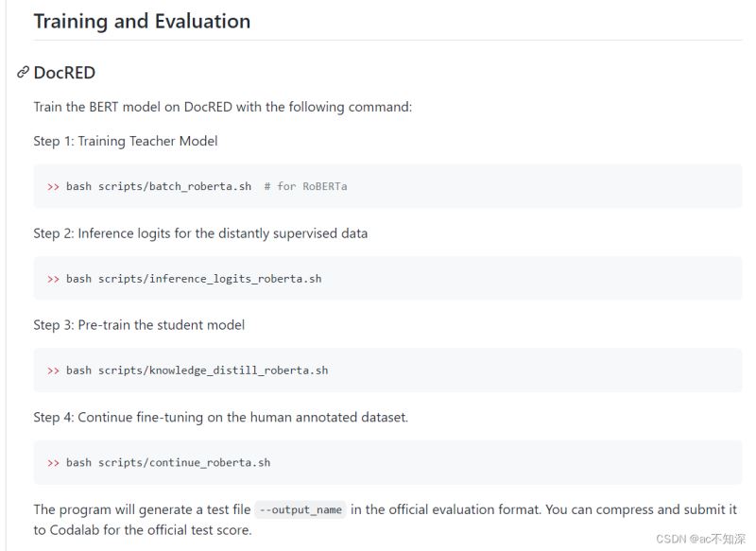Screen dimensions: 756x551
Task: Click the anchor link icon beside DocRED
Action: pyautogui.click(x=23, y=73)
